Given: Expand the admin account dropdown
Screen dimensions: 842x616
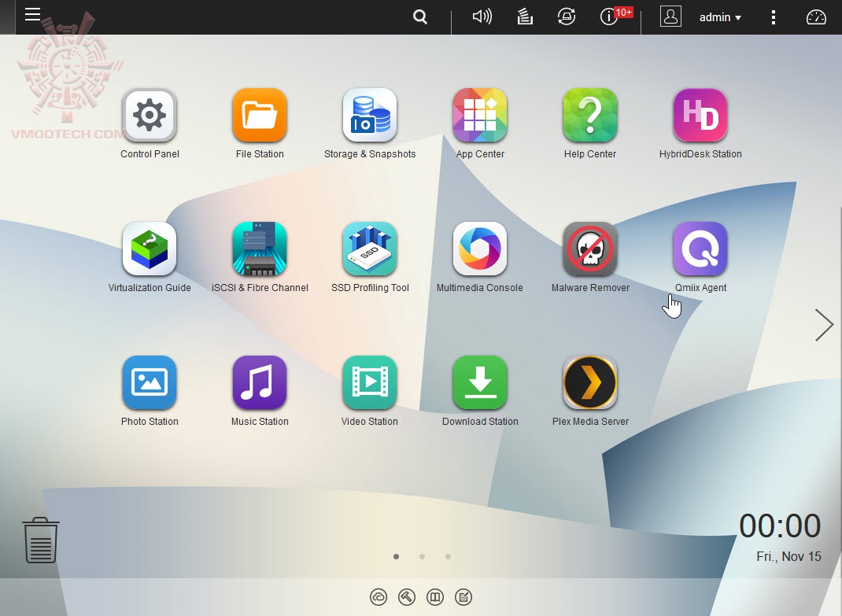Looking at the screenshot, I should pos(720,17).
